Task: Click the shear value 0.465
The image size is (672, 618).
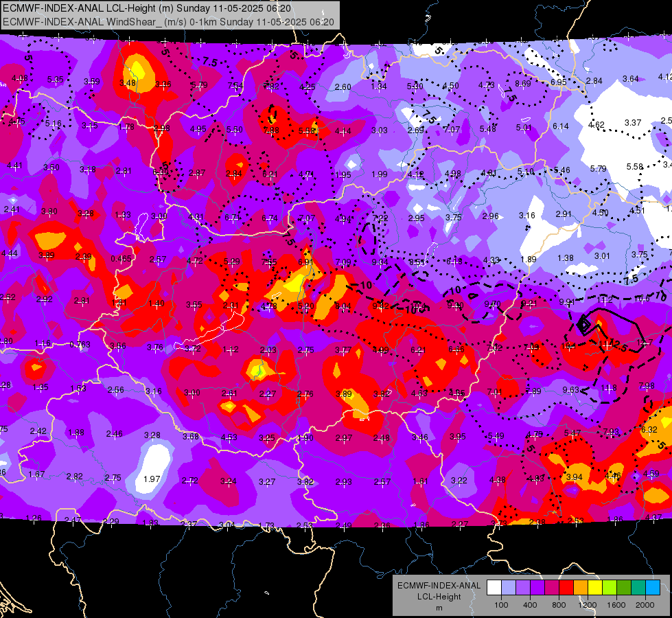Action: click(x=121, y=259)
